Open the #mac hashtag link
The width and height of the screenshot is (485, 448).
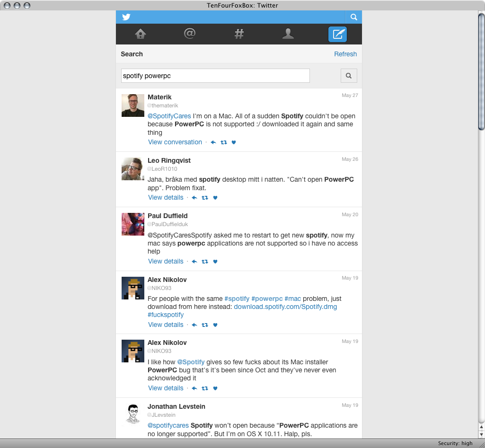[x=292, y=299]
